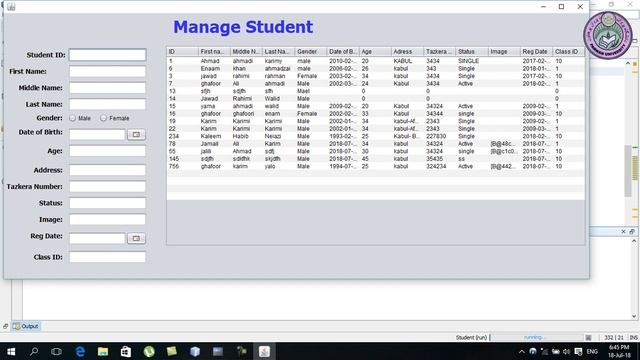Viewport: 640px width, 360px height.
Task: Open the NetBeans cube icon on taskbar
Action: 195,351
